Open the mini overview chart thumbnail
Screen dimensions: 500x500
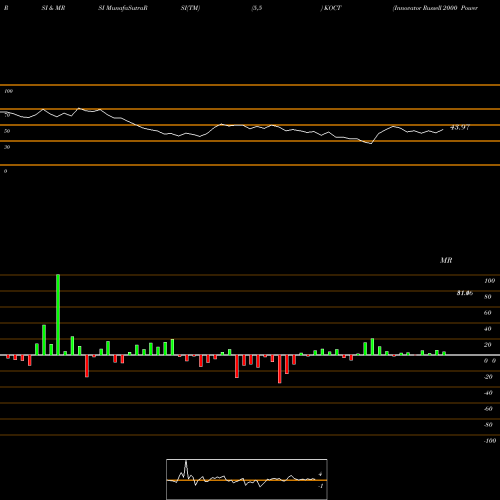click(247, 479)
